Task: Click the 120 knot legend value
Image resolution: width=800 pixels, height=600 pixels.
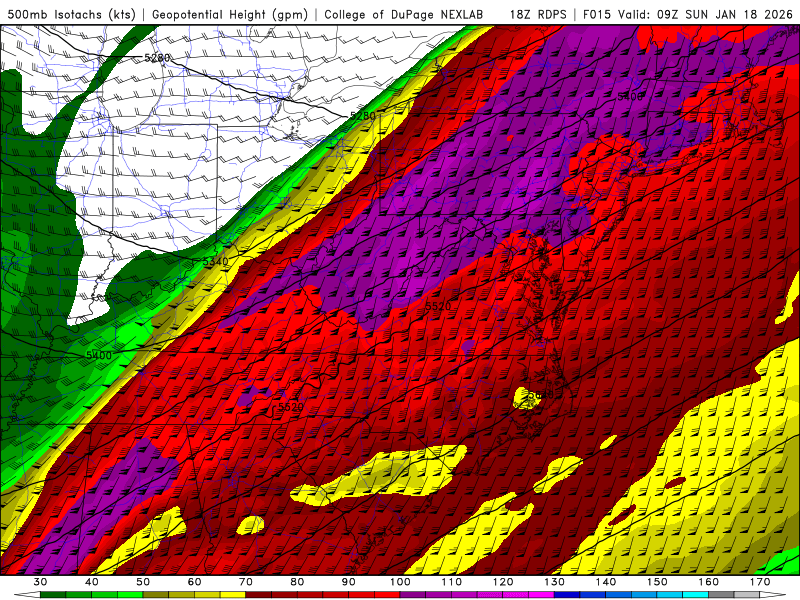Action: [x=503, y=582]
